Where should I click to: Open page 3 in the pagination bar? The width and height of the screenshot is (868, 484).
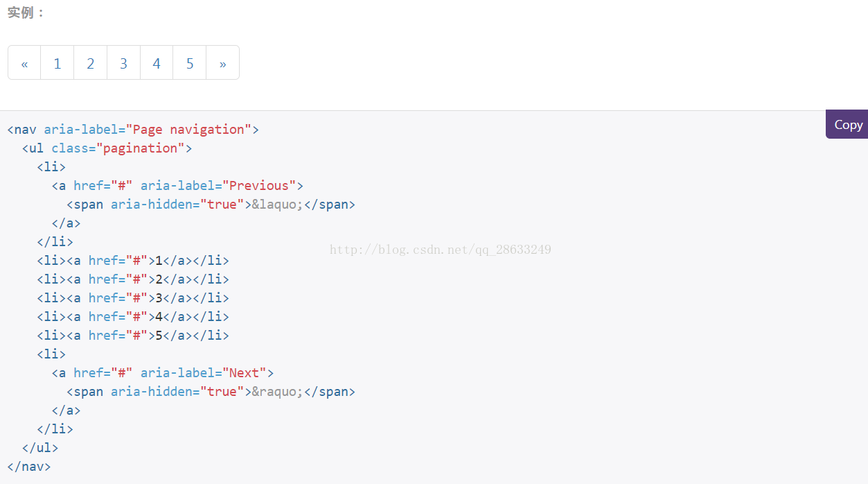(124, 63)
